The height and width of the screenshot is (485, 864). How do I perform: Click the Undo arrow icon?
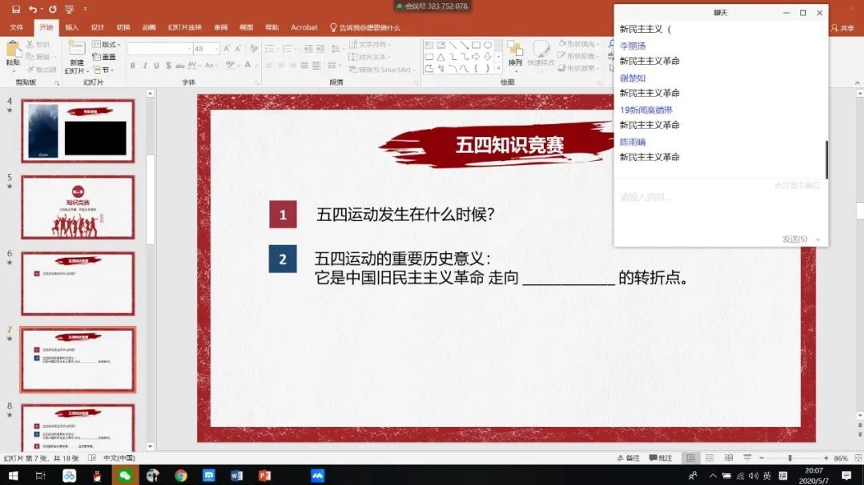click(33, 9)
